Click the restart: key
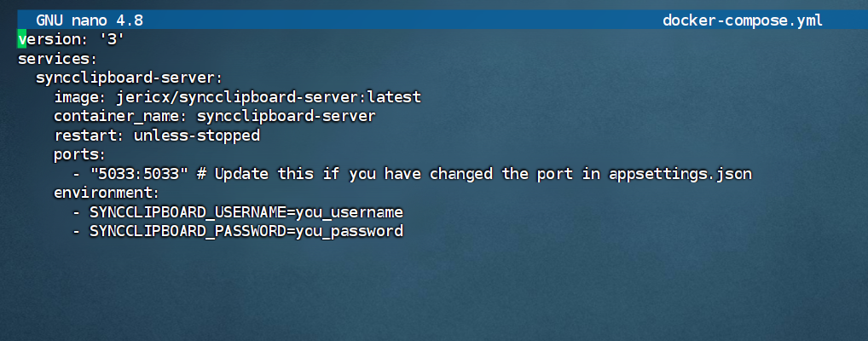The image size is (868, 341). coord(90,136)
